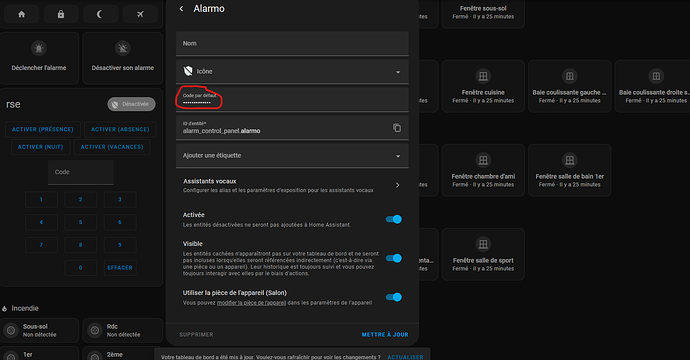The width and height of the screenshot is (690, 360).
Task: Click the Sous-sol smoke detector icon
Action: click(x=11, y=330)
